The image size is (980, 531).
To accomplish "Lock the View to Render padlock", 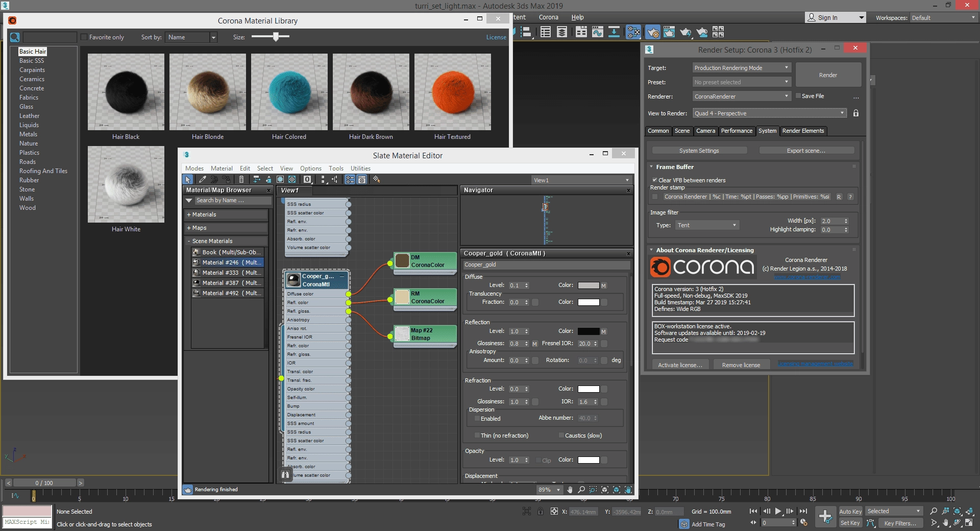I will 856,113.
